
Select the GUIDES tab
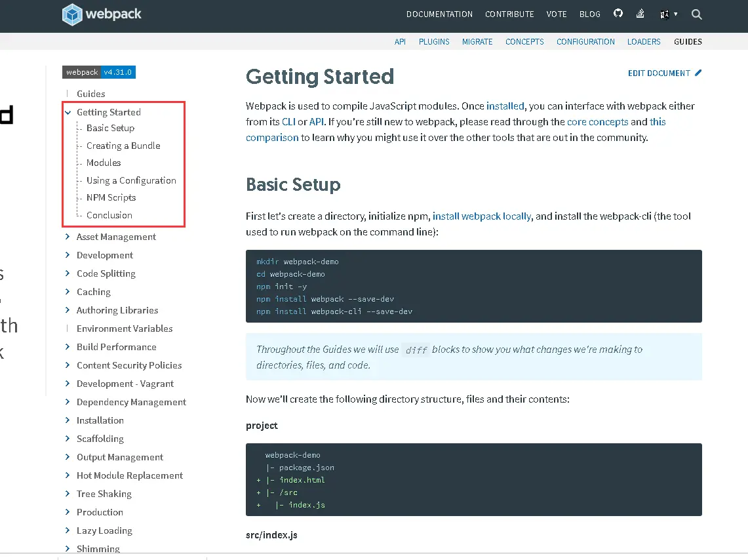[688, 41]
